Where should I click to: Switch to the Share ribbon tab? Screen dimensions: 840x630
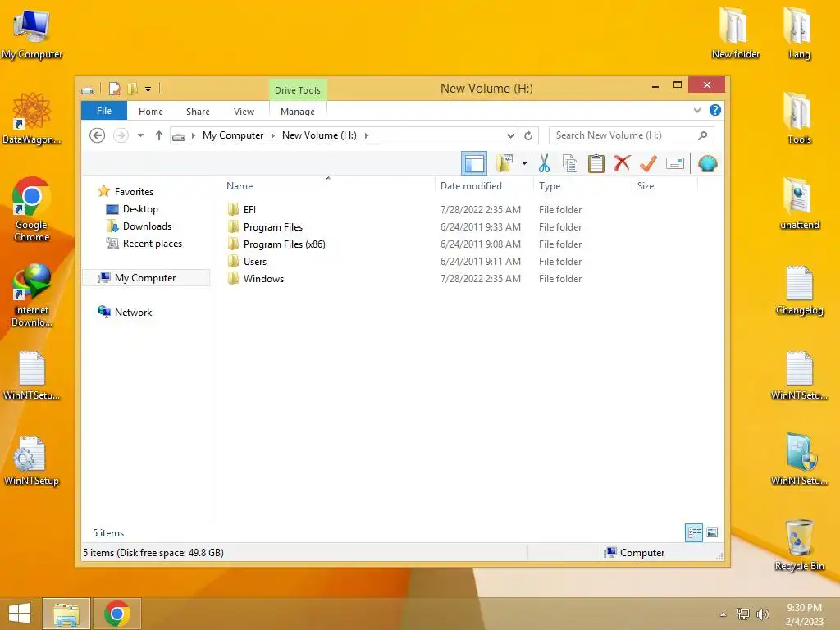coord(198,112)
